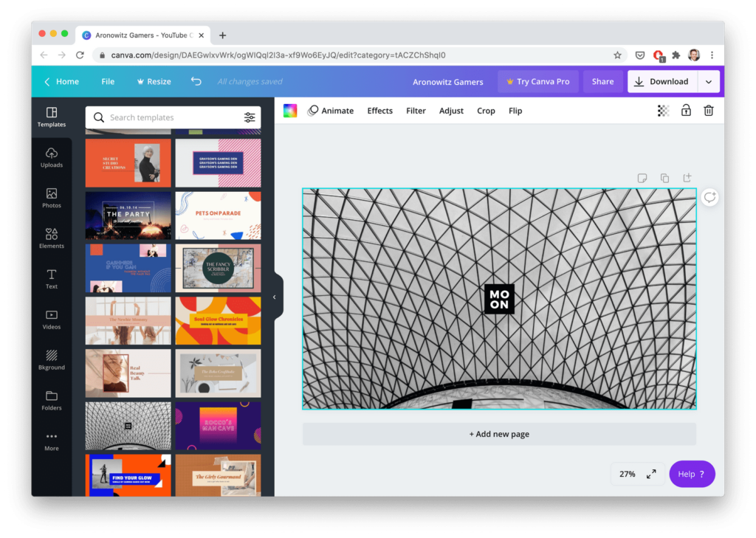Click the add page icon above canvas
This screenshot has height=538, width=756.
pyautogui.click(x=687, y=177)
